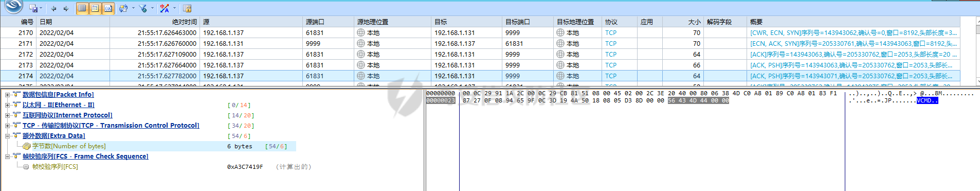980x191 pixels.
Task: Click the highlighted hex bytes 56 43 4D 44
Action: [x=687, y=101]
